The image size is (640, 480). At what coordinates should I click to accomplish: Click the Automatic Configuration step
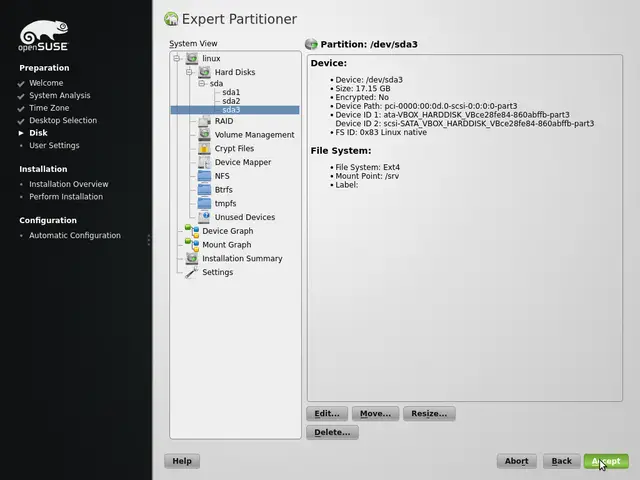pos(75,236)
